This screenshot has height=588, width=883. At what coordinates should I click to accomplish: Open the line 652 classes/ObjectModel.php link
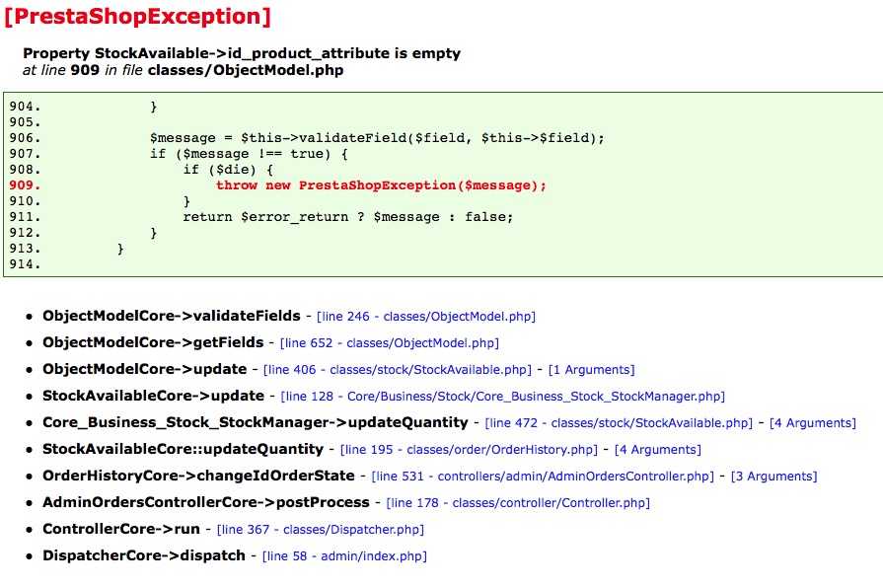tap(390, 343)
